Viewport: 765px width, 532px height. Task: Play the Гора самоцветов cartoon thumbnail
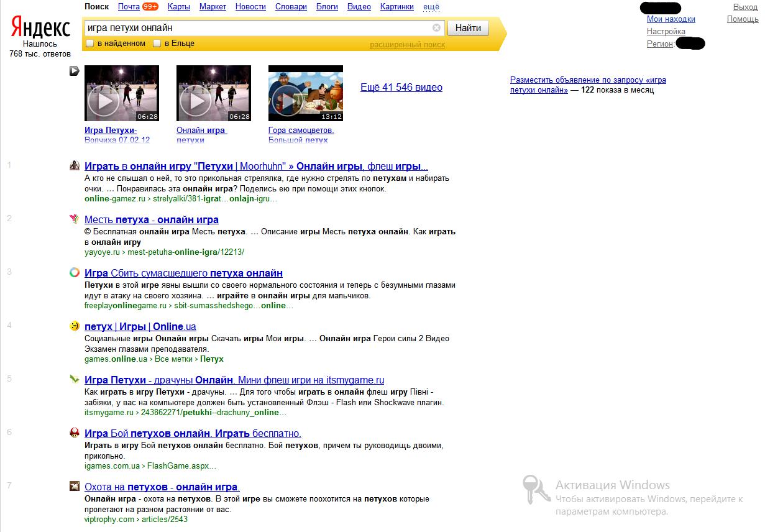pos(306,93)
